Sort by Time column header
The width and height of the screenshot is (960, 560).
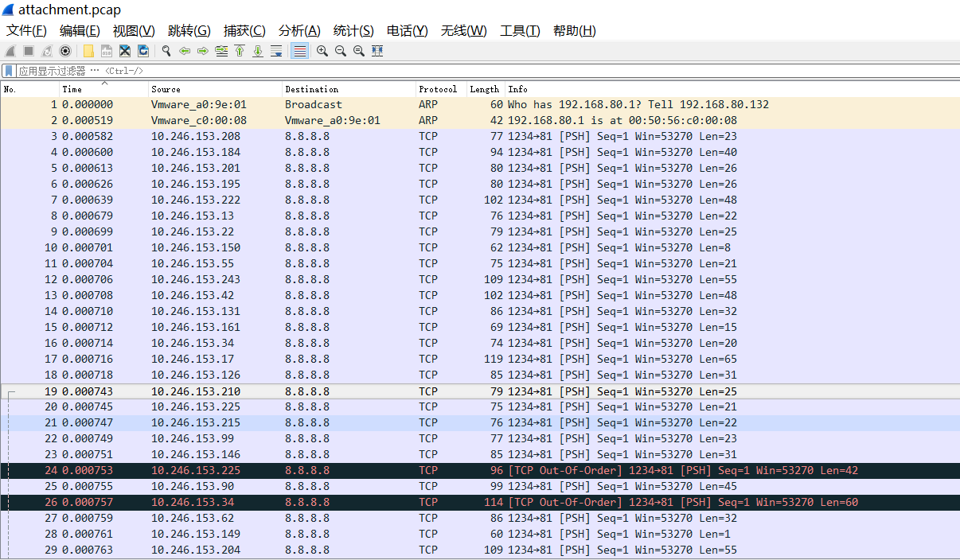pos(72,89)
